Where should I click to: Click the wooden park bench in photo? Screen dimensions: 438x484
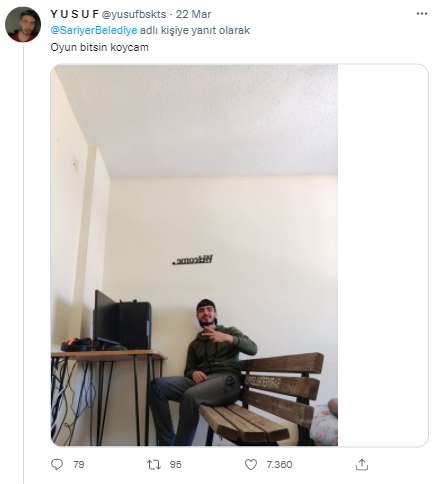263,399
